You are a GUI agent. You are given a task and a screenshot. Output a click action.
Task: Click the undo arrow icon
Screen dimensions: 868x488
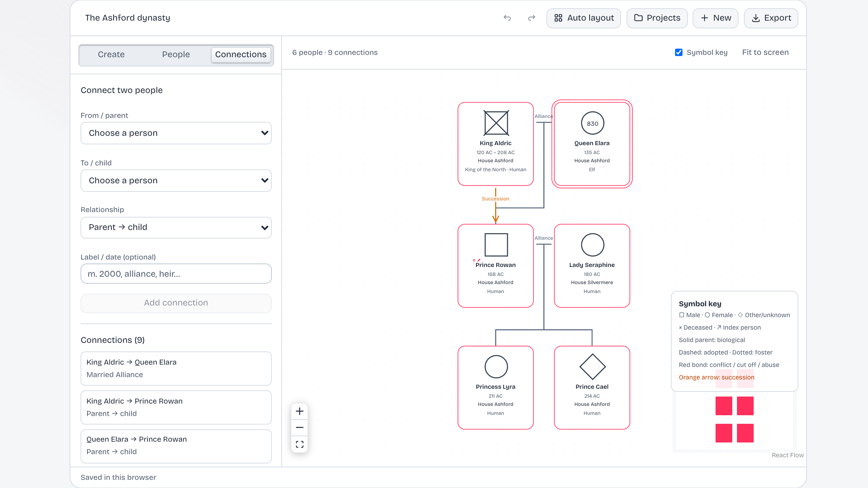pyautogui.click(x=507, y=18)
